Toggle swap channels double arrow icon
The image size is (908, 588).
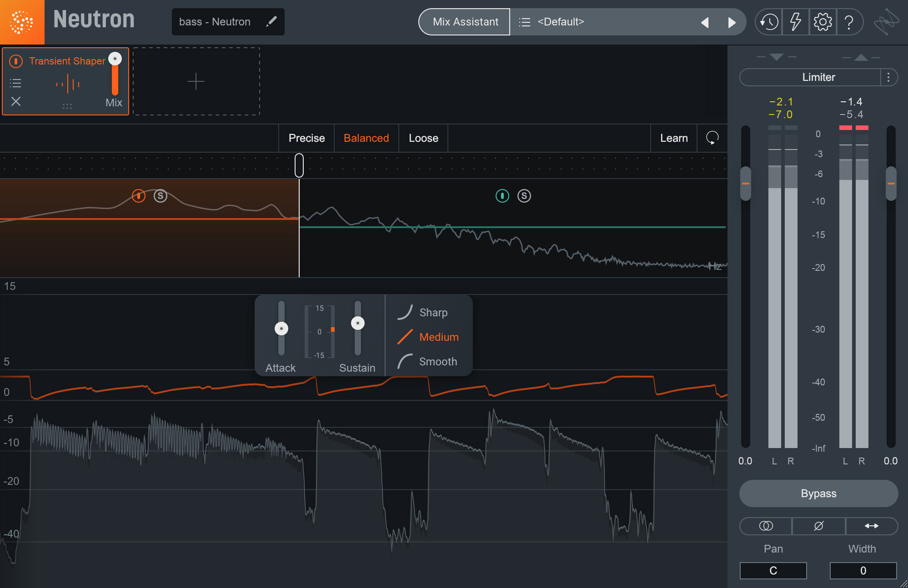(872, 526)
